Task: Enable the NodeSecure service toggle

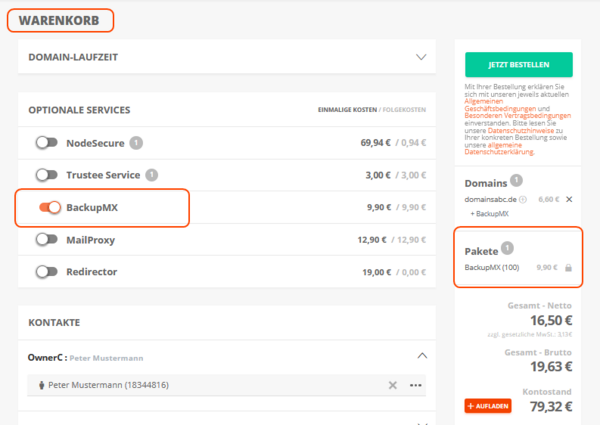Action: coord(47,143)
